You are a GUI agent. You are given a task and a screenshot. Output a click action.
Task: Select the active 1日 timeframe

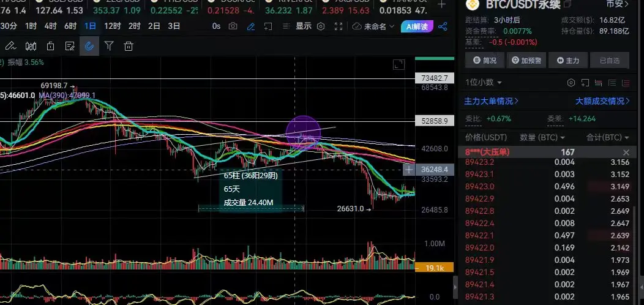coord(90,26)
